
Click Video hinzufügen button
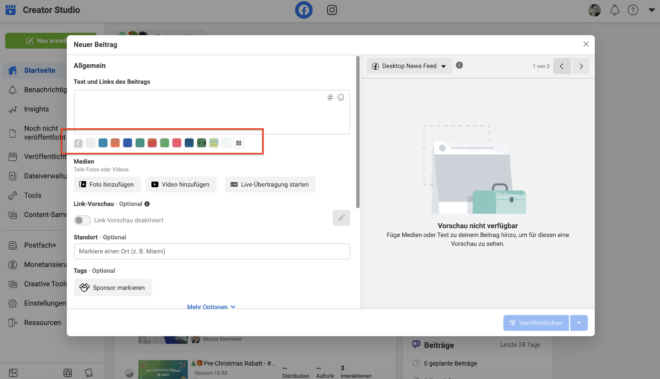tap(181, 184)
